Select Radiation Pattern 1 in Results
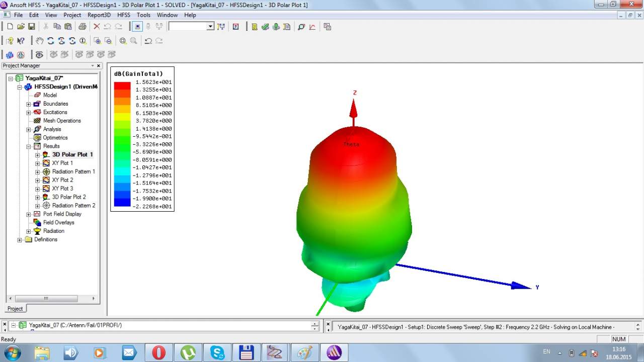Image resolution: width=644 pixels, height=362 pixels. point(73,171)
